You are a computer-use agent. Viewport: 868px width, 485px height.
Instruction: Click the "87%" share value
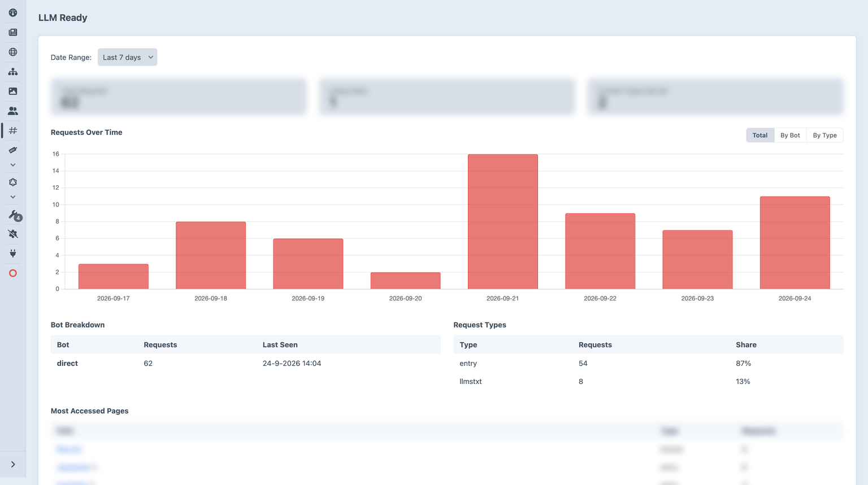click(x=743, y=363)
